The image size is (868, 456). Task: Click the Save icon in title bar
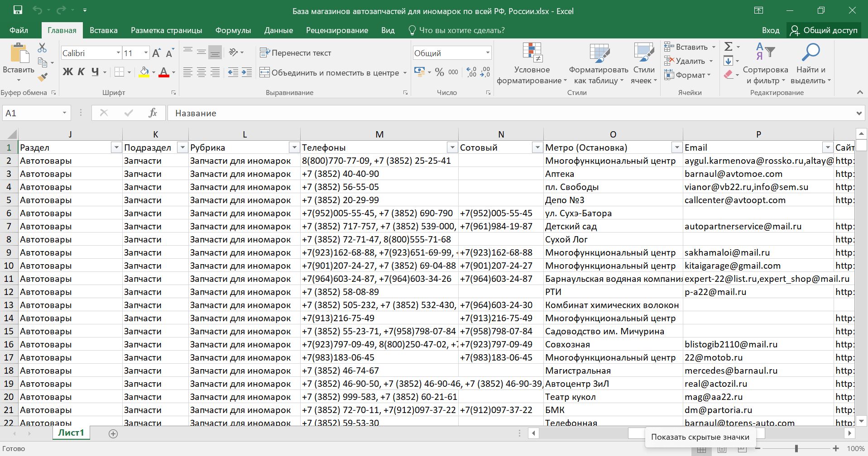tap(18, 10)
